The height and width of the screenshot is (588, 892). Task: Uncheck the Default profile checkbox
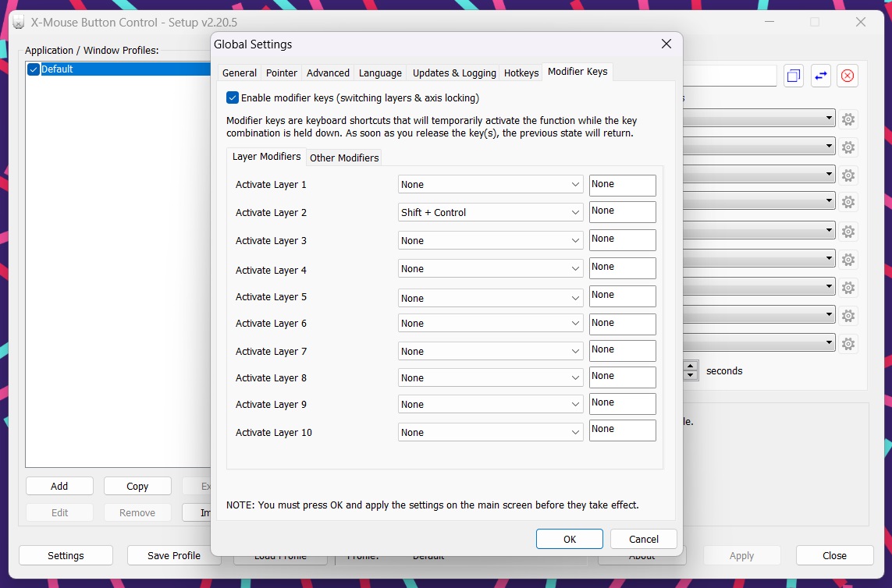point(34,69)
